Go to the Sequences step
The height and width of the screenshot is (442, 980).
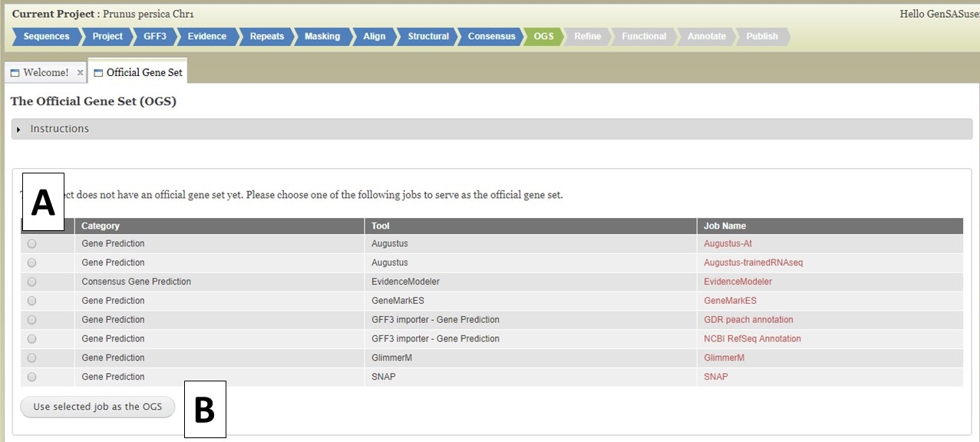(x=45, y=36)
